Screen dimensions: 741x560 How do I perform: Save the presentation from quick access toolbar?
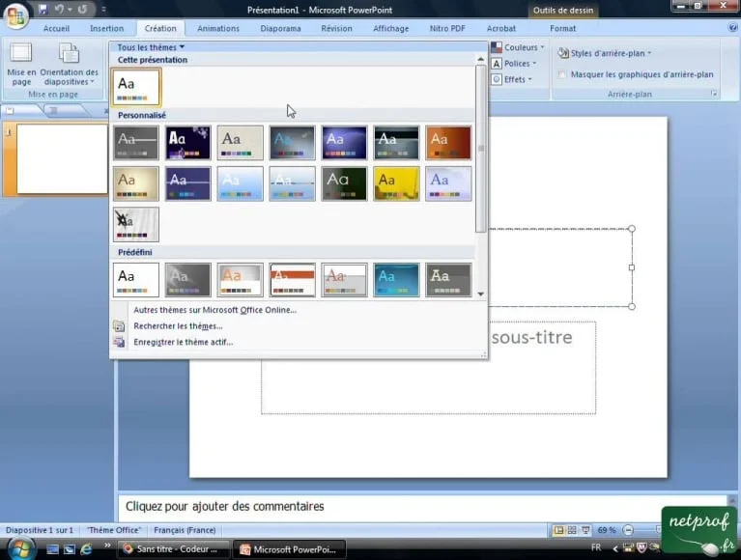click(43, 10)
